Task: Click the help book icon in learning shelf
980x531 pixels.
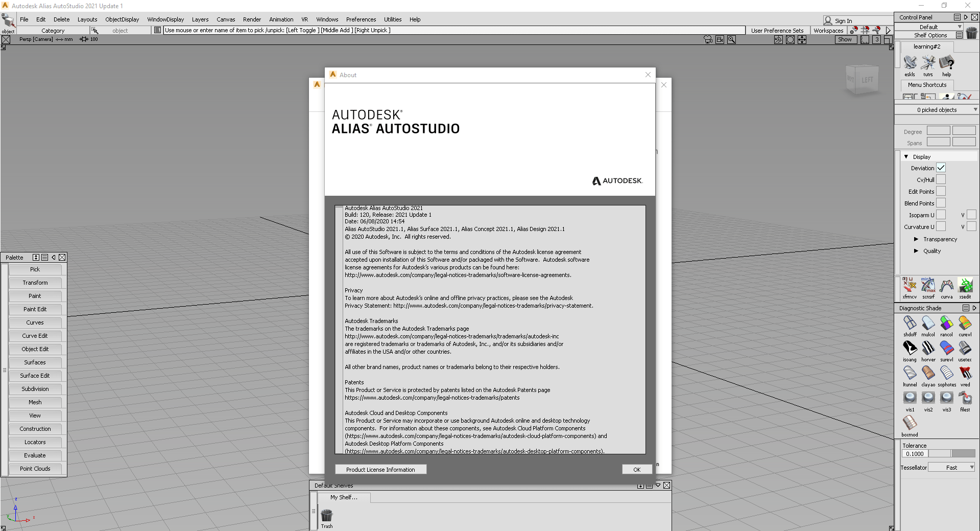Action: point(946,63)
